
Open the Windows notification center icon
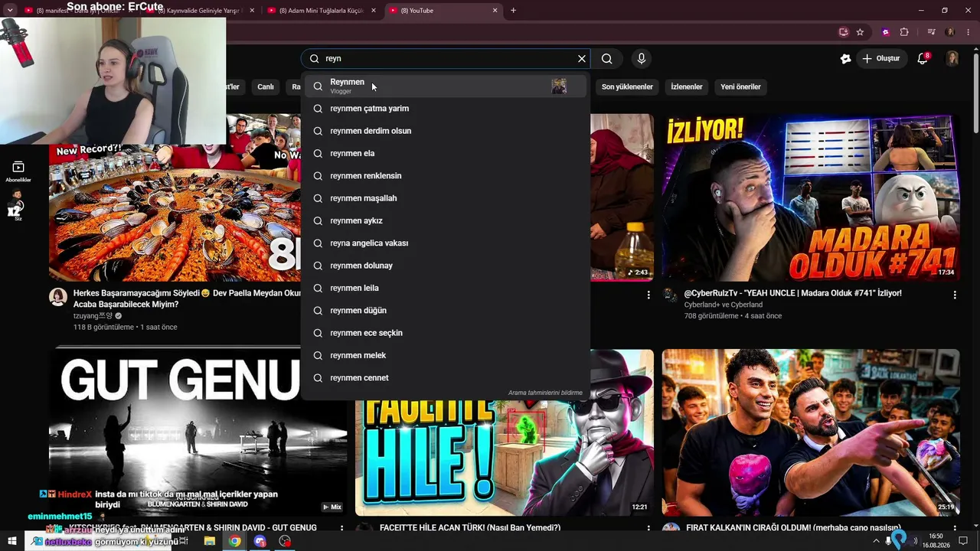[x=963, y=541]
